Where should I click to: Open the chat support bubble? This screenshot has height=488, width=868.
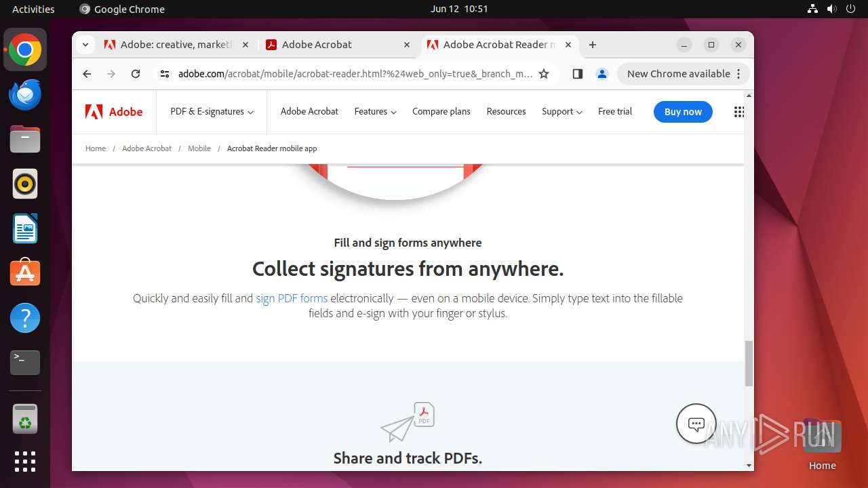pyautogui.click(x=696, y=424)
